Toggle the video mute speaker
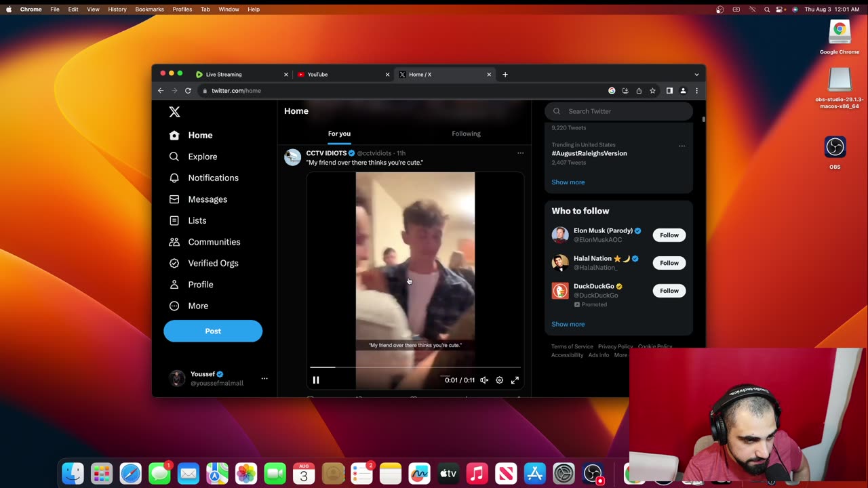Screen dimensions: 868x488 [x=484, y=380]
